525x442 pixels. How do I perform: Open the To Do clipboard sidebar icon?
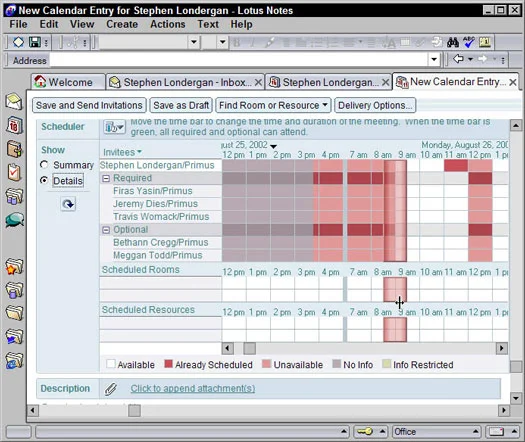(14, 173)
